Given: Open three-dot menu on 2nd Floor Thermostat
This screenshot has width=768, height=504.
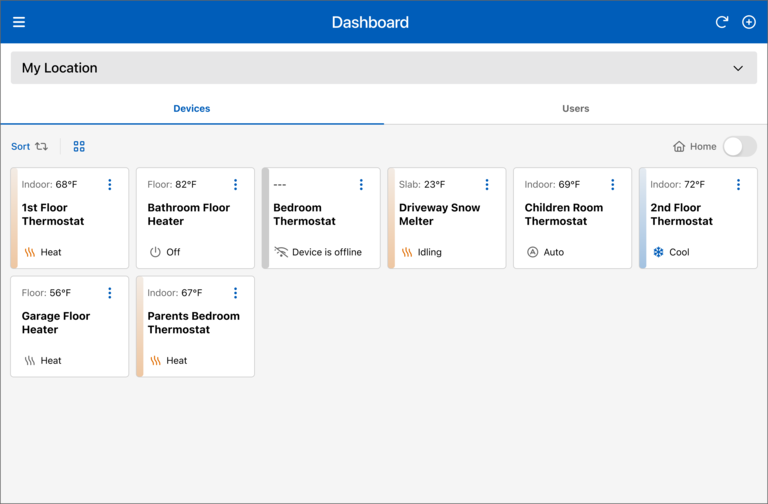Looking at the screenshot, I should point(738,185).
